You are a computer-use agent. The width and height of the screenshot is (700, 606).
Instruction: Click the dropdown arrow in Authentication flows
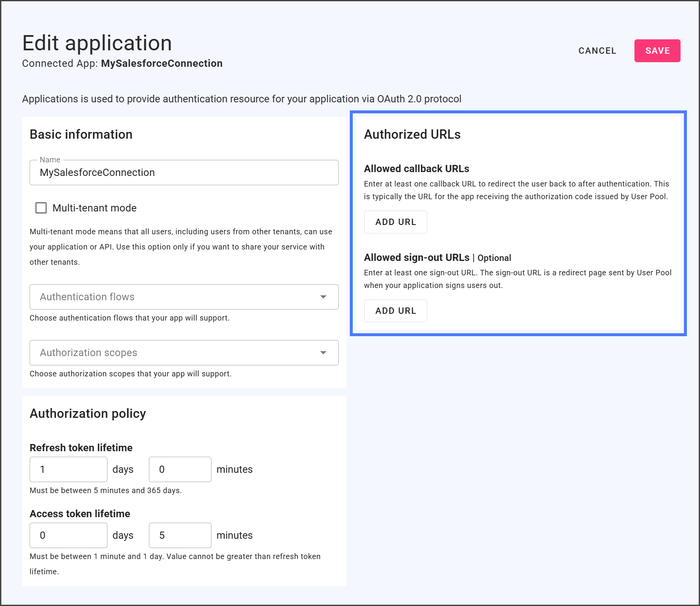(323, 297)
